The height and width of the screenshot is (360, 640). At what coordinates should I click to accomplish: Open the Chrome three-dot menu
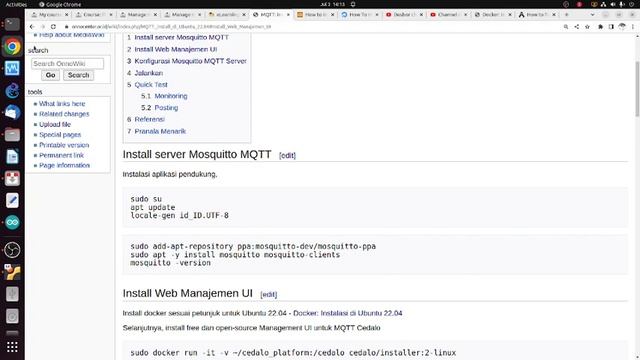tap(633, 27)
